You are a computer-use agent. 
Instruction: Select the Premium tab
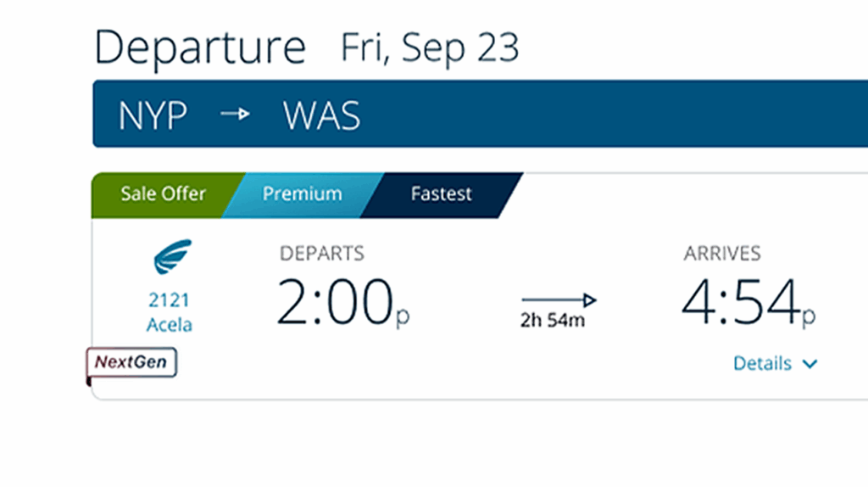click(x=302, y=193)
